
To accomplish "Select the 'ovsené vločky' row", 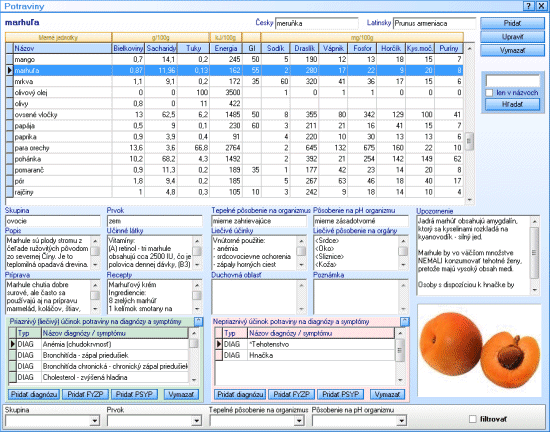I will pos(234,115).
